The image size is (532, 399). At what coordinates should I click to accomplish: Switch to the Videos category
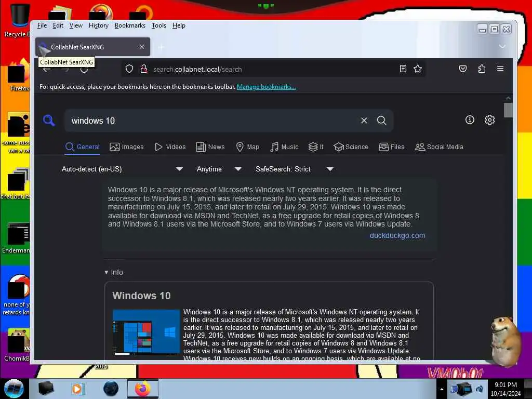point(170,147)
